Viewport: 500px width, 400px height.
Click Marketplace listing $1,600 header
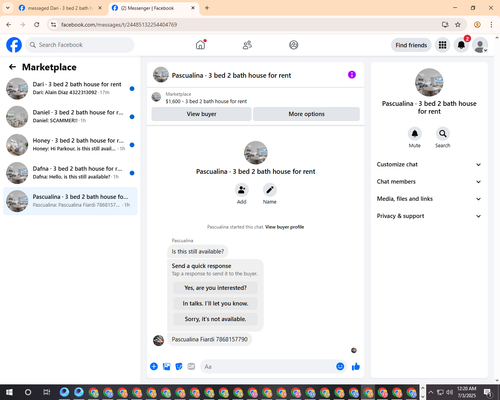[206, 101]
